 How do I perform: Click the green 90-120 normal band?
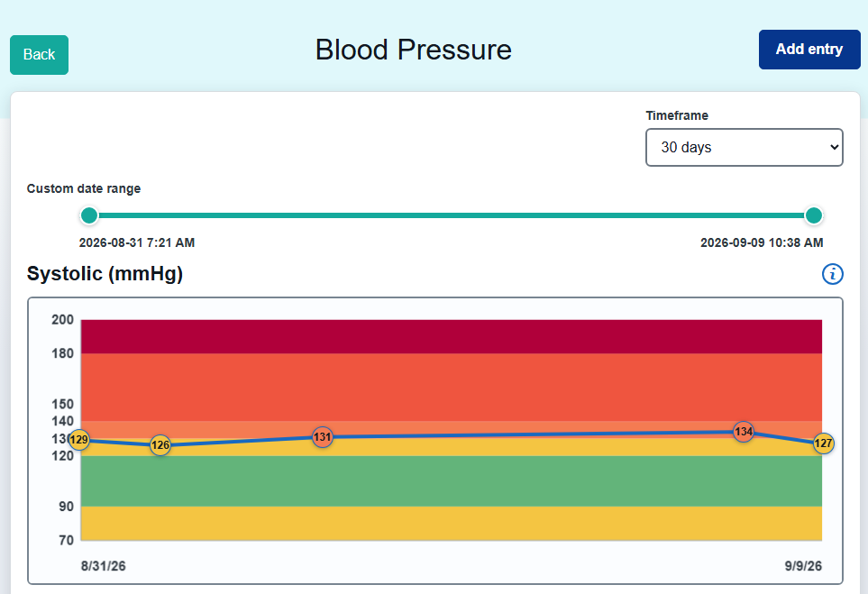tap(452, 481)
